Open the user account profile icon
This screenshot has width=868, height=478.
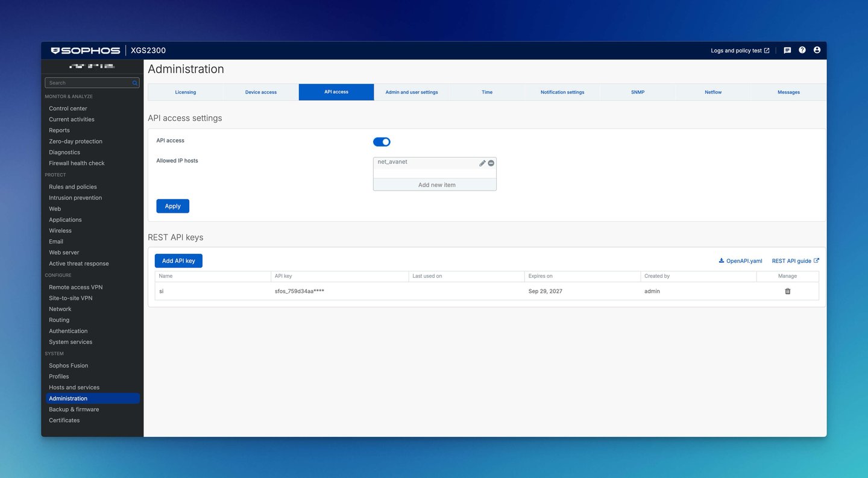click(x=817, y=50)
